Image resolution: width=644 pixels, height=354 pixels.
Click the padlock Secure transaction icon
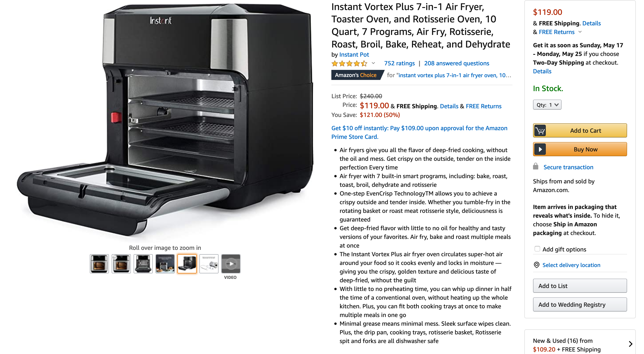(x=536, y=166)
